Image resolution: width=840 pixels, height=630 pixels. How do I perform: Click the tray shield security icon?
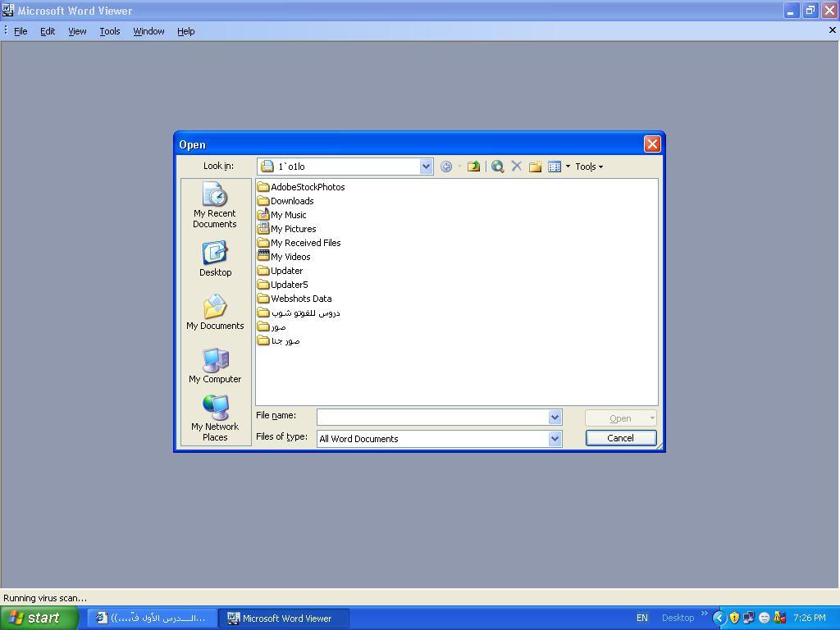(734, 618)
